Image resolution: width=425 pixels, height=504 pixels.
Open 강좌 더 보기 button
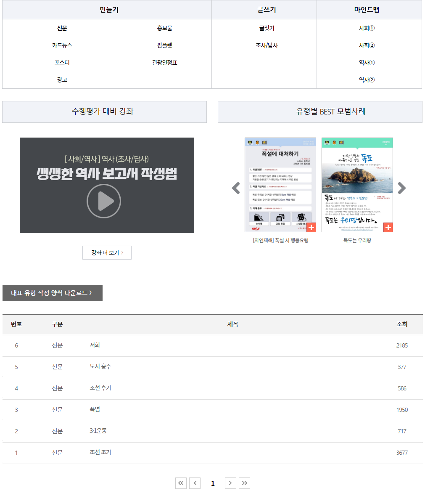[x=107, y=253]
